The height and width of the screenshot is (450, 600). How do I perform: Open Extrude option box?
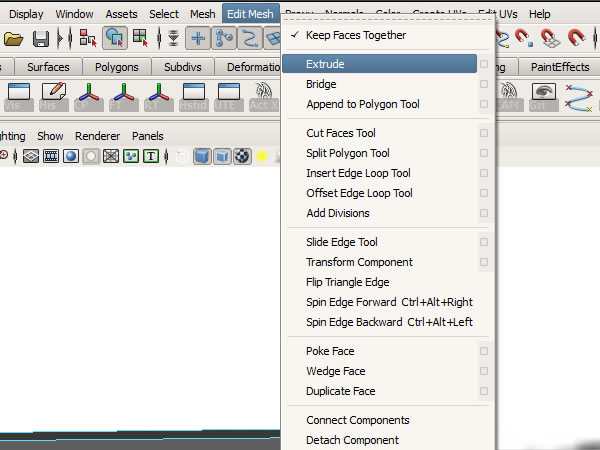coord(484,64)
